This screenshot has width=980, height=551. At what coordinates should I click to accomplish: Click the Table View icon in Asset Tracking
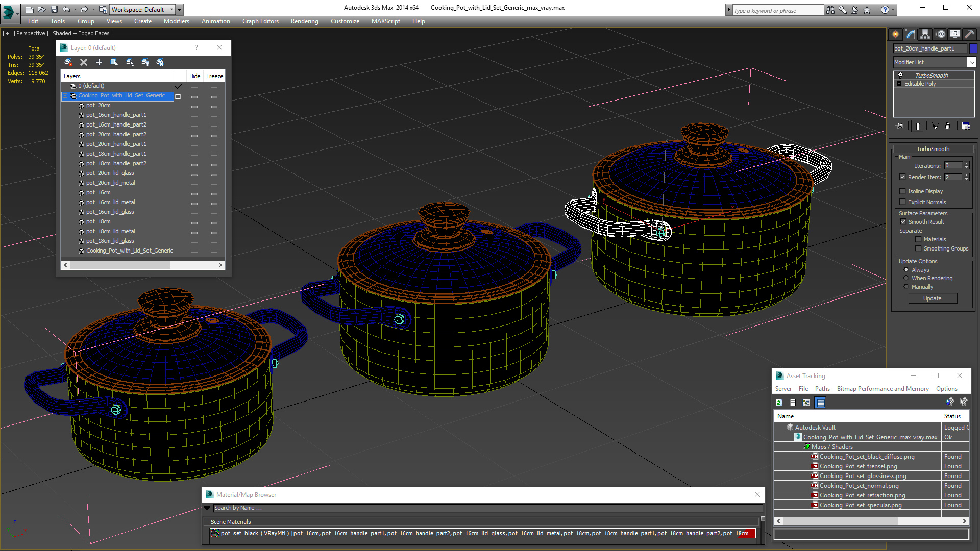[821, 403]
